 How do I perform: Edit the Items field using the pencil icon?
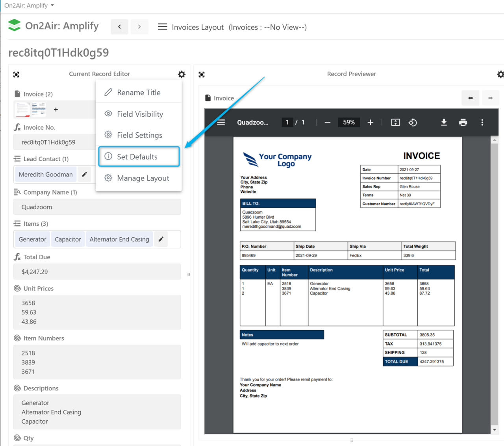[161, 239]
